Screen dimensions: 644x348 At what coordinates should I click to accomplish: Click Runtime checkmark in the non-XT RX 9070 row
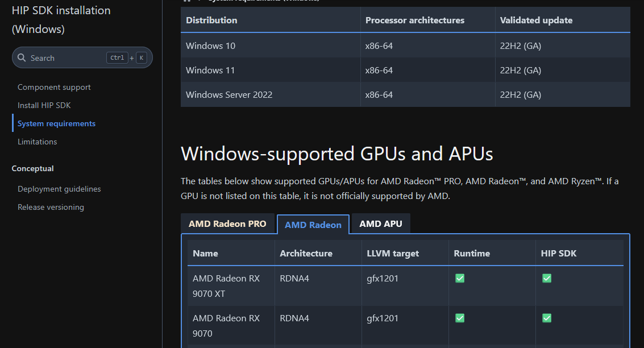tap(460, 318)
